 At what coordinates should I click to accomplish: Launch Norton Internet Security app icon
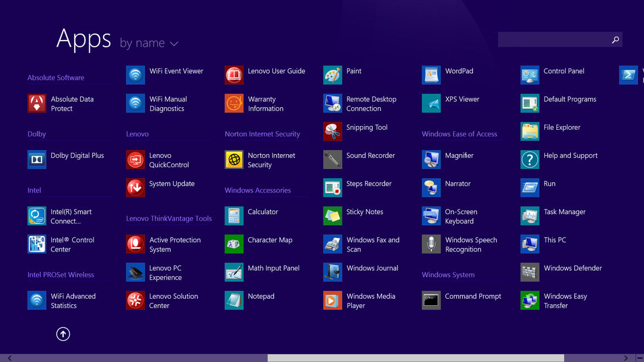[234, 160]
